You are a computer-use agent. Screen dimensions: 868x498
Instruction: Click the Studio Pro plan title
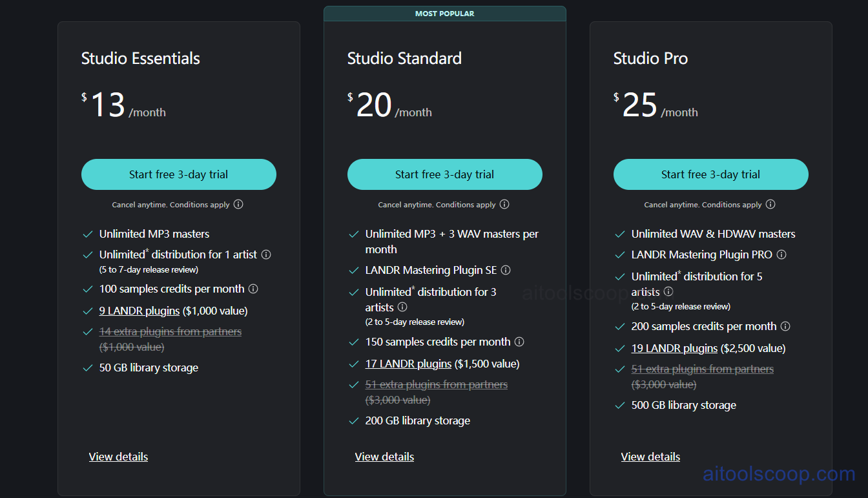(x=650, y=58)
